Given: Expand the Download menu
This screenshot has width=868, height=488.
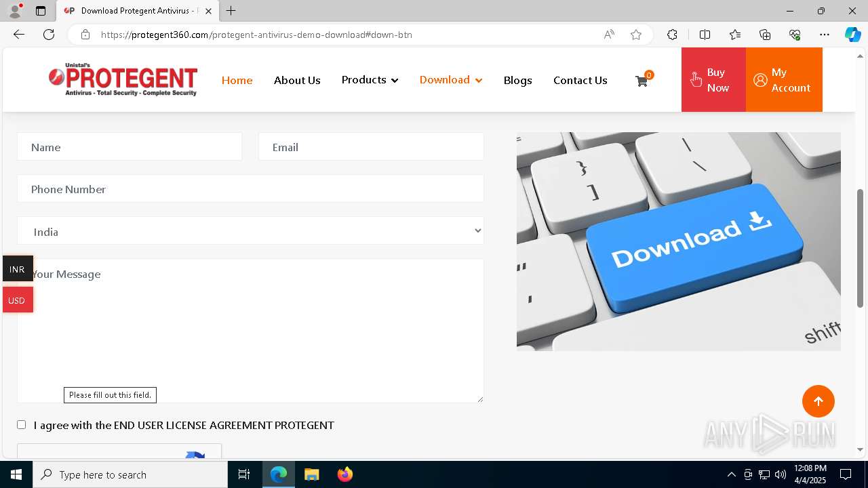Looking at the screenshot, I should pos(451,80).
